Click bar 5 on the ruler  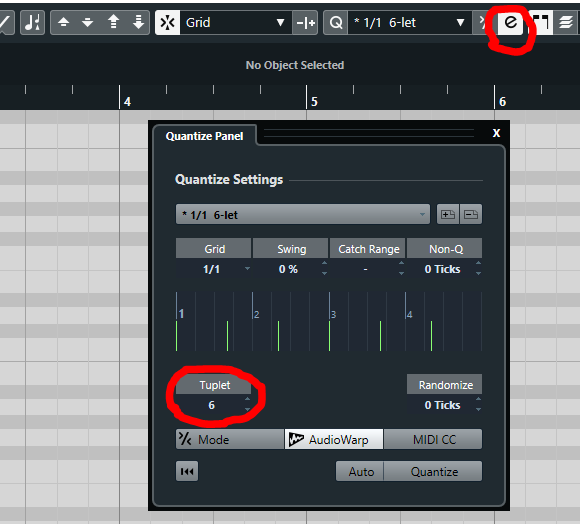point(314,102)
